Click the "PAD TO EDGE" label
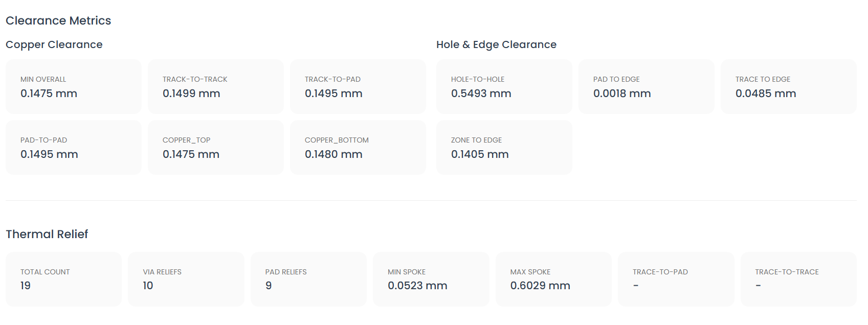Viewport: 868px width, 325px height. coord(616,79)
